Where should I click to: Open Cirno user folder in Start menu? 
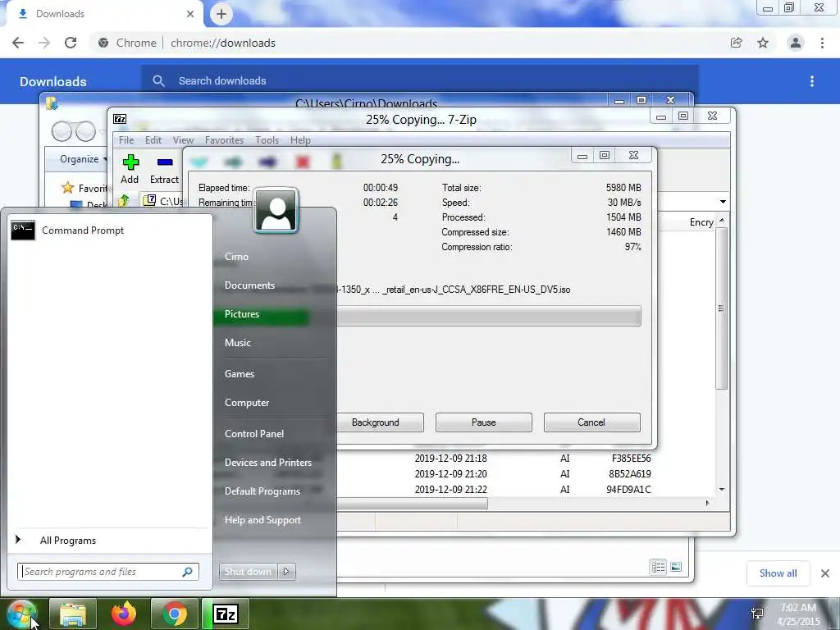(x=236, y=257)
